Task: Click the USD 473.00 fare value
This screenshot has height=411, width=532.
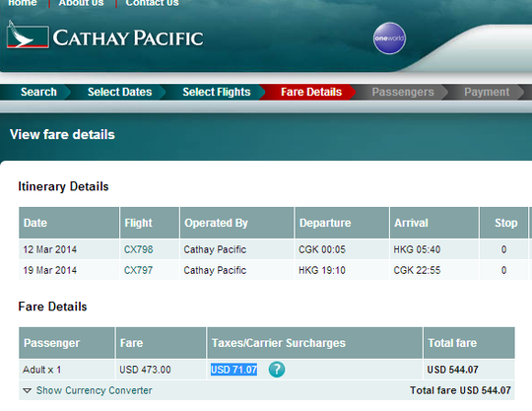Action: 145,370
